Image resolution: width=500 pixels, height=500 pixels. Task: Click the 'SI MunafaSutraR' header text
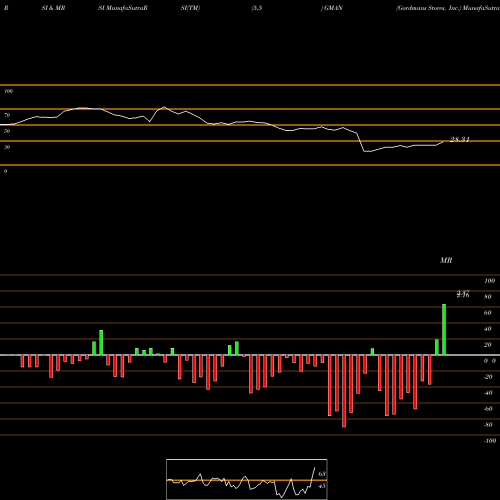coord(123,8)
